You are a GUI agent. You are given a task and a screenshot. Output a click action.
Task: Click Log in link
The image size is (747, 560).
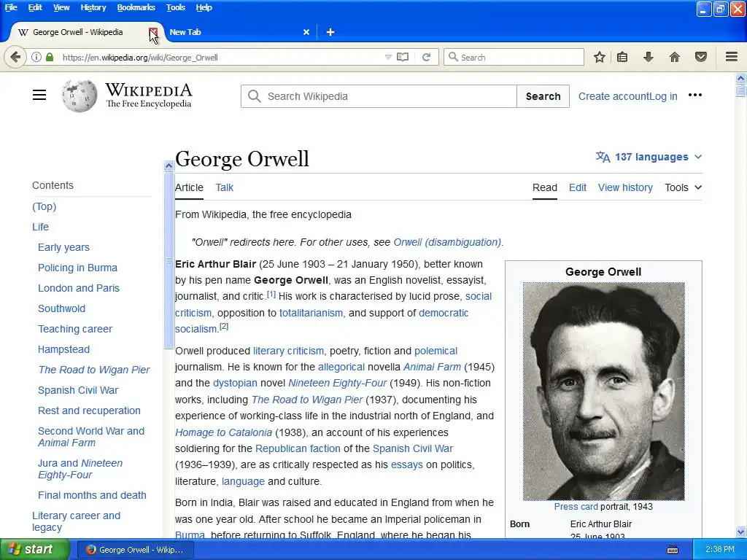click(x=664, y=96)
